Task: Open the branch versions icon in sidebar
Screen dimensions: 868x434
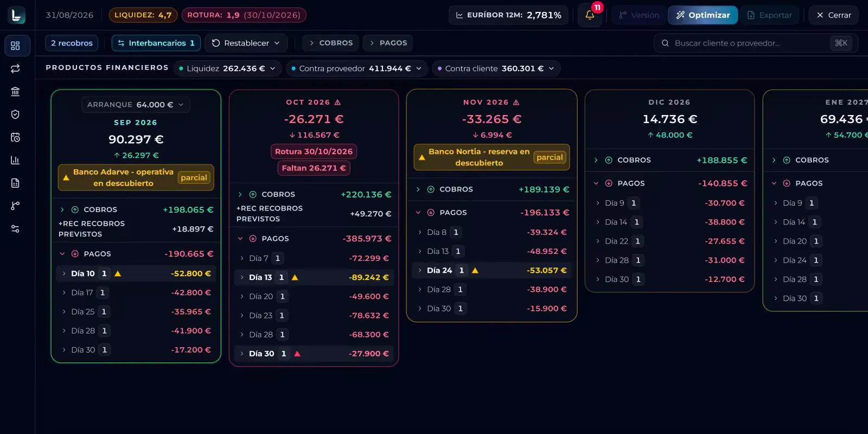Action: pos(15,206)
